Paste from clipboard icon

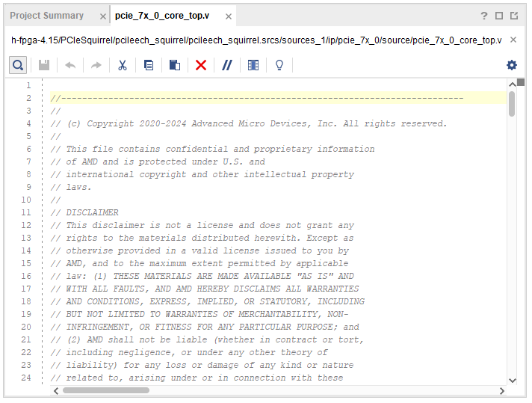(x=175, y=65)
